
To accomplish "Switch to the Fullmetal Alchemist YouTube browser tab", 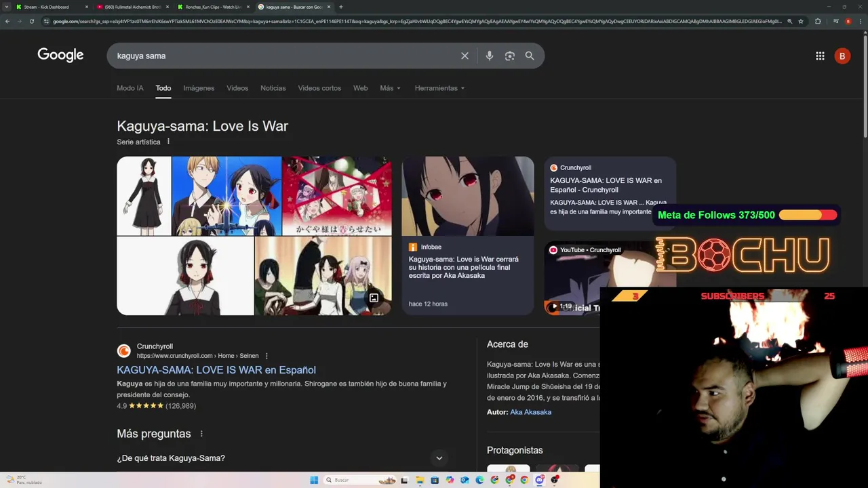I will pyautogui.click(x=132, y=7).
